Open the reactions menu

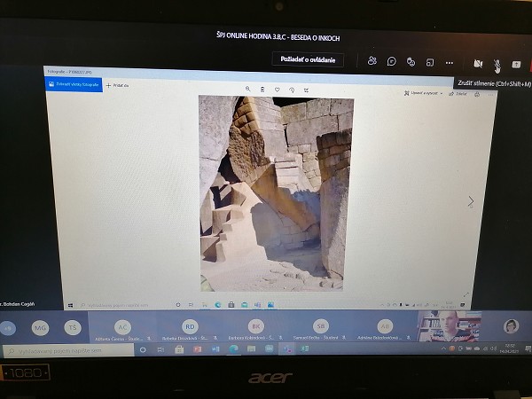click(x=411, y=62)
